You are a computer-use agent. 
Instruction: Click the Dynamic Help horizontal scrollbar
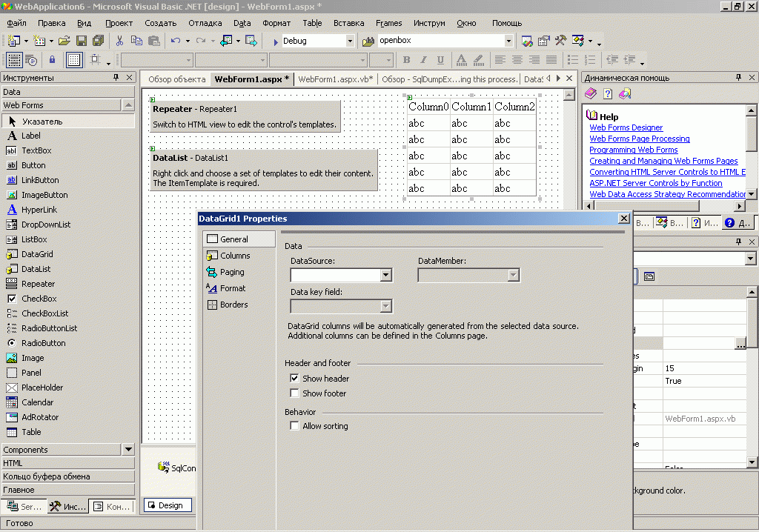(664, 206)
